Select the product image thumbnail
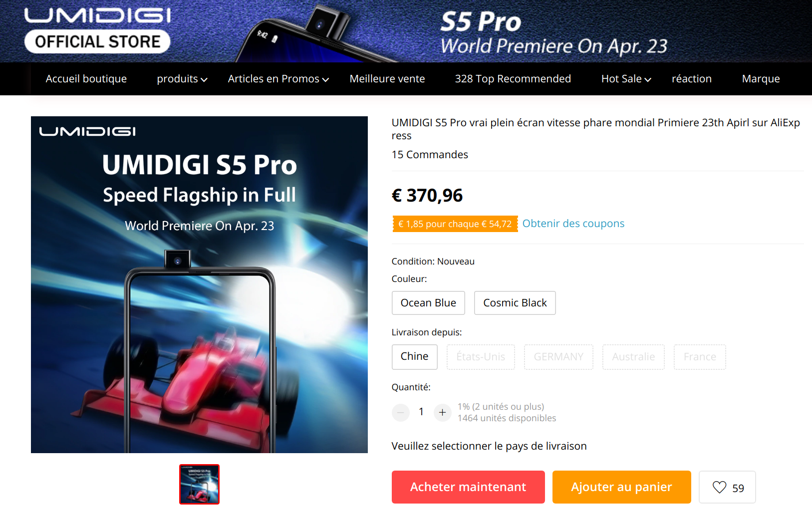Image resolution: width=812 pixels, height=525 pixels. point(199,485)
